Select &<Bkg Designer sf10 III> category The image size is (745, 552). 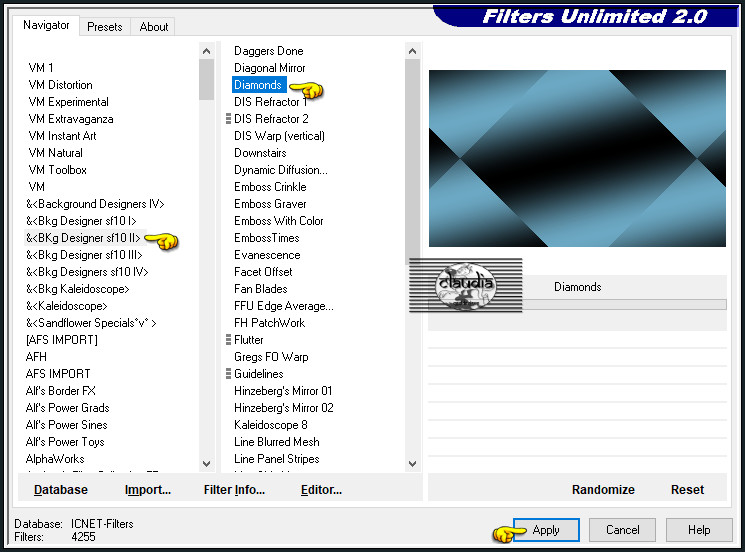[84, 255]
